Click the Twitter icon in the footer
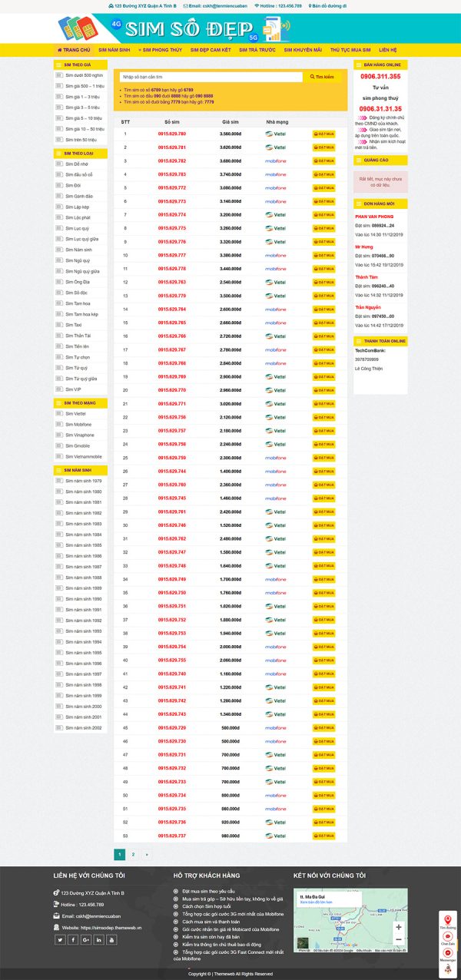Viewport: 461px width, 980px height. coord(60,940)
